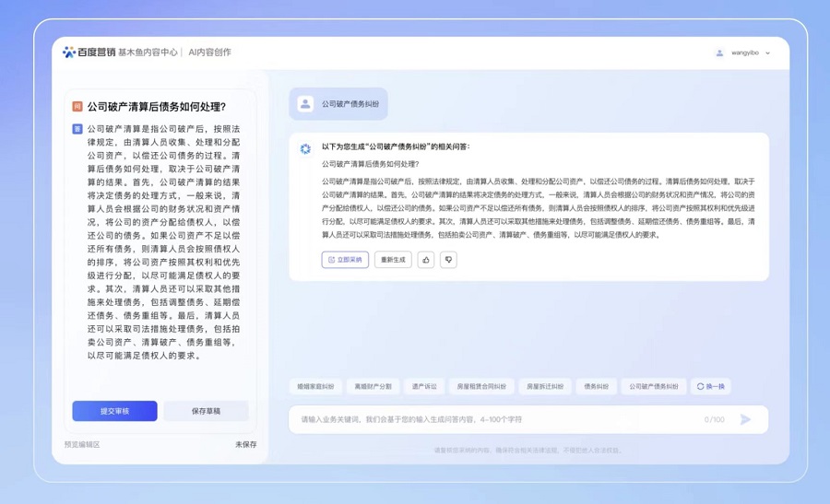Go to 基木鱼内容中心
830x504 pixels.
tap(148, 53)
